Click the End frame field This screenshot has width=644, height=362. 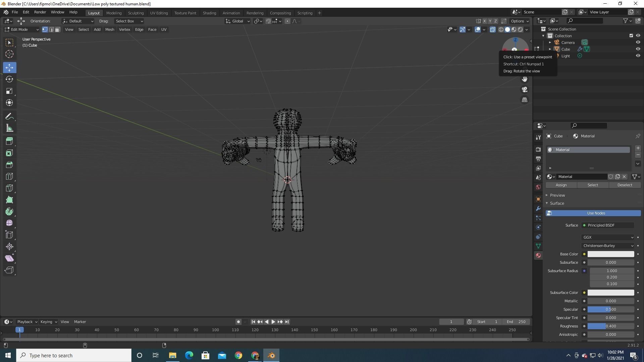[516, 322]
